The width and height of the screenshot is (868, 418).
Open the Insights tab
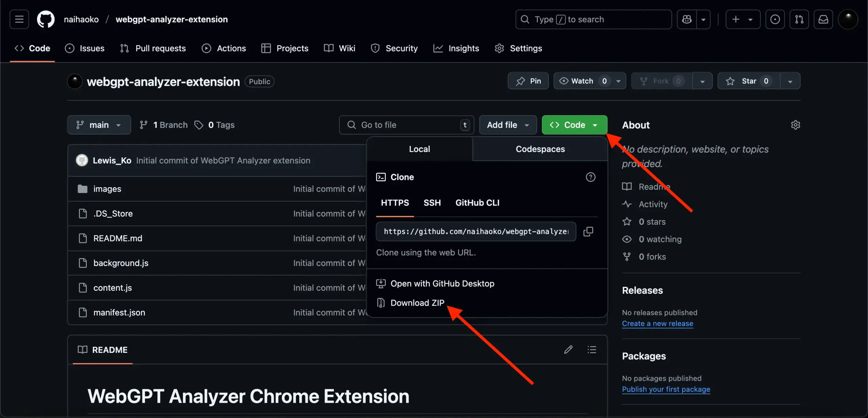pos(456,48)
